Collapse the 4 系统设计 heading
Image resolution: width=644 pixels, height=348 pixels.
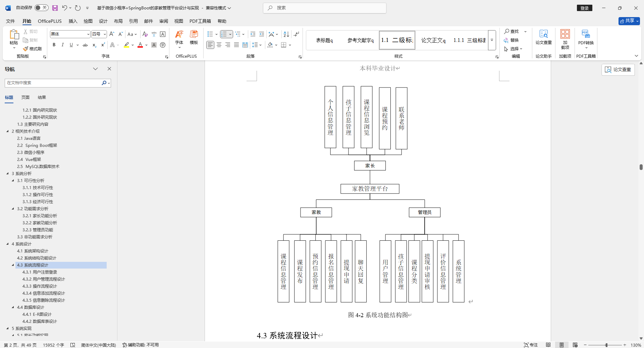pos(8,244)
